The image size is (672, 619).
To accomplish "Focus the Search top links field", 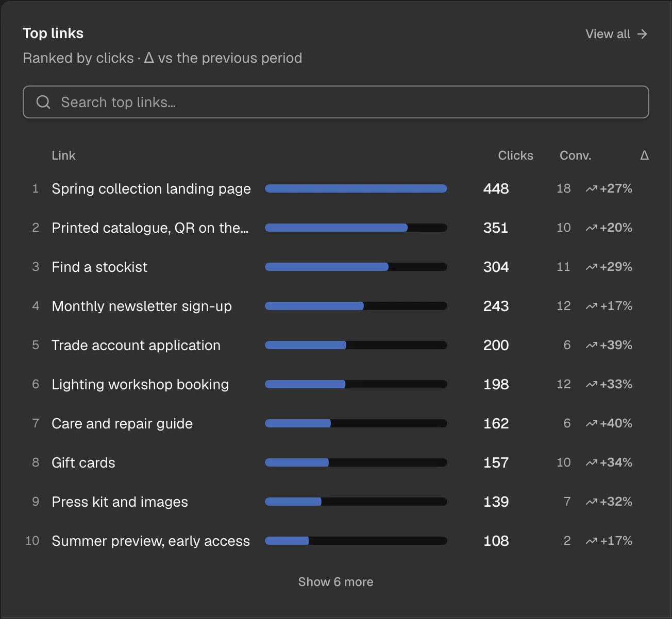I will click(x=336, y=102).
